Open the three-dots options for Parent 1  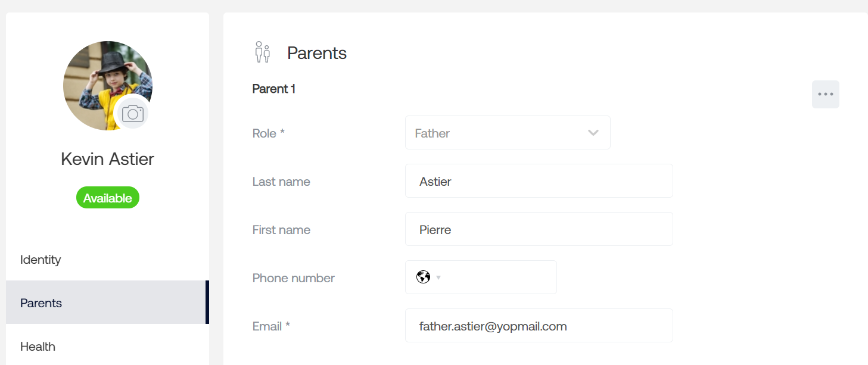click(x=826, y=94)
